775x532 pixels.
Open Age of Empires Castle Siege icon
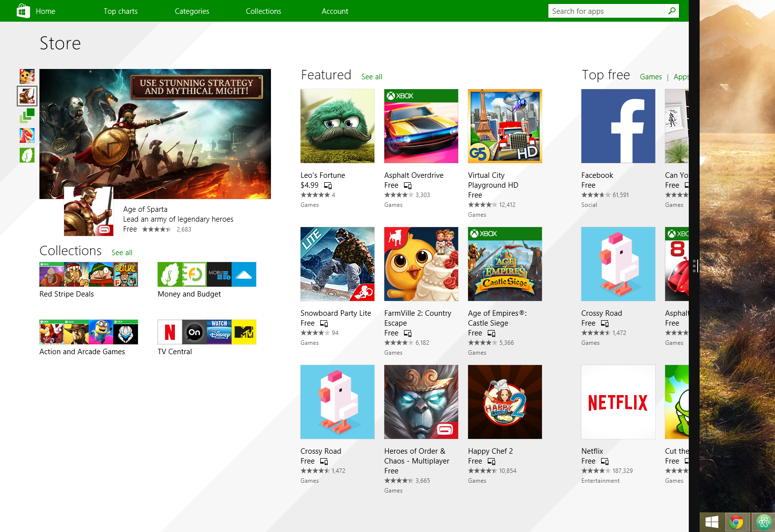tap(505, 264)
